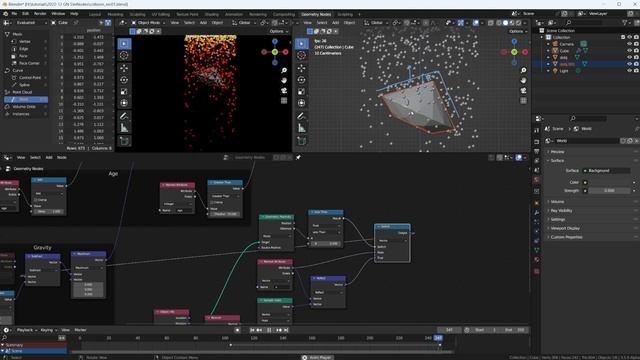The height and width of the screenshot is (360, 640).
Task: Select the Annotate tool in left viewport
Action: pos(124,116)
